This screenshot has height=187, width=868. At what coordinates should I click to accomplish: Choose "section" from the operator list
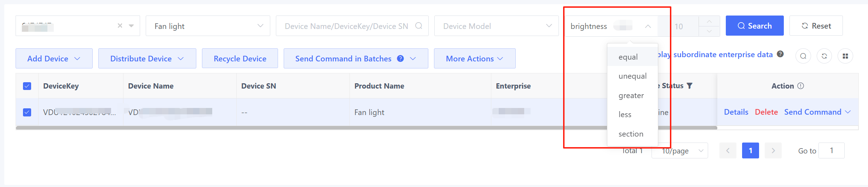pyautogui.click(x=631, y=134)
